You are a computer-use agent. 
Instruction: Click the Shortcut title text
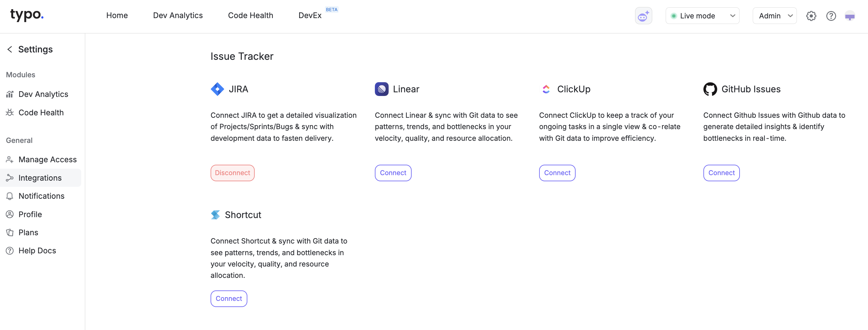pyautogui.click(x=243, y=215)
